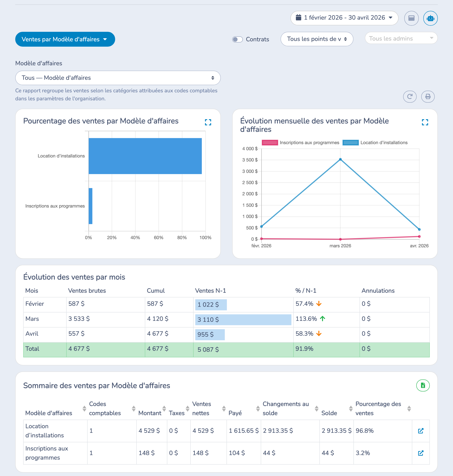Image resolution: width=453 pixels, height=476 pixels.
Task: Click the refresh report icon
Action: click(410, 97)
